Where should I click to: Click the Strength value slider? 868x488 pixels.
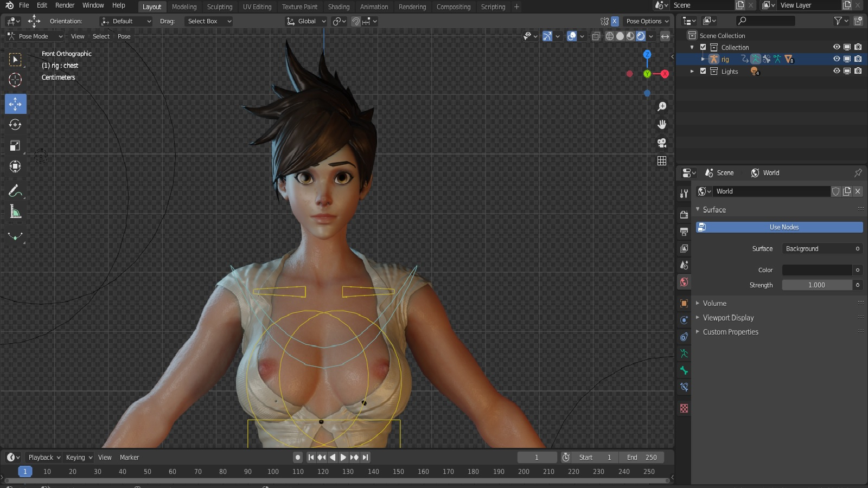pos(817,285)
